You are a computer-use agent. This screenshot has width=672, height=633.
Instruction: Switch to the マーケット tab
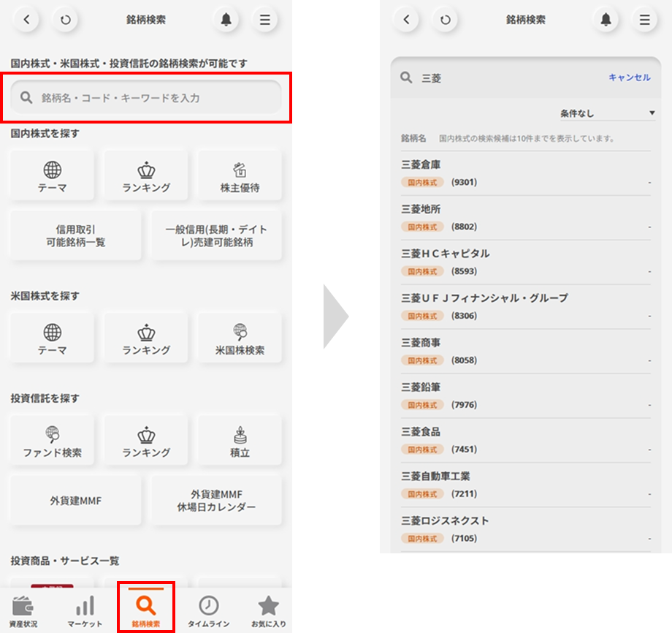[85, 611]
